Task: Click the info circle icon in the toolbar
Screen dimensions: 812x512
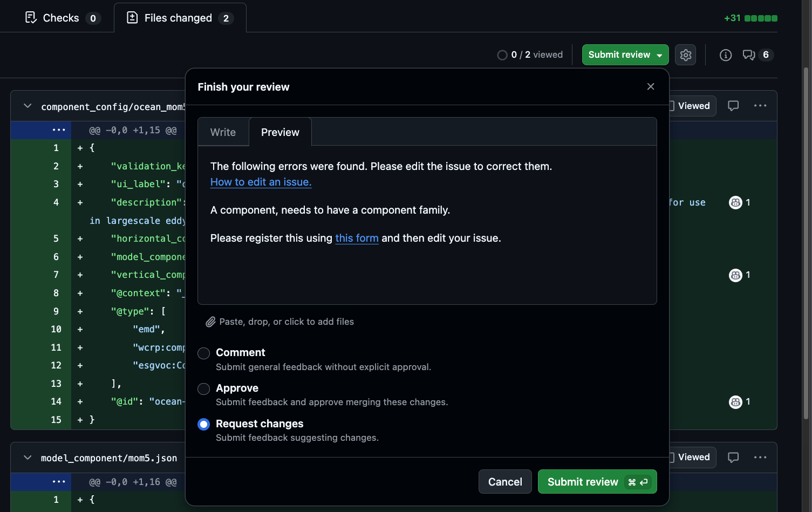Action: click(x=725, y=55)
